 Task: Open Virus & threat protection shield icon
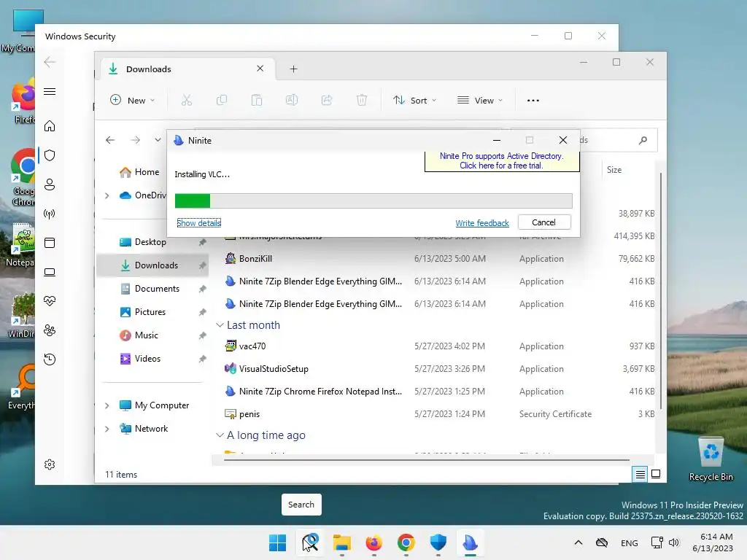click(x=50, y=155)
